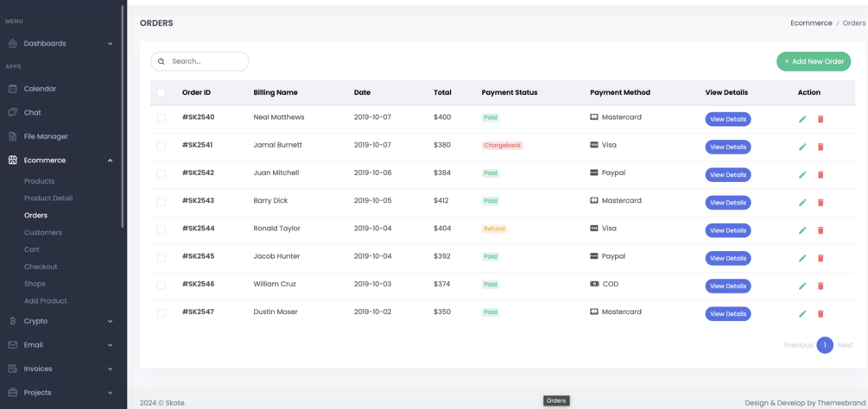Click the search magnifier icon
Viewport: 868px width, 409px height.
click(162, 61)
